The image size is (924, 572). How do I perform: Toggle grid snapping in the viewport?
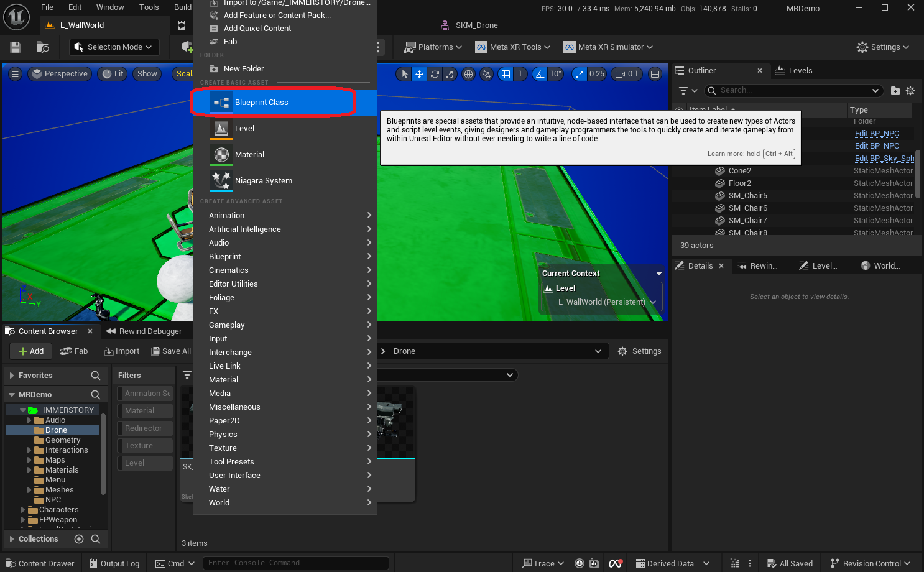[506, 74]
